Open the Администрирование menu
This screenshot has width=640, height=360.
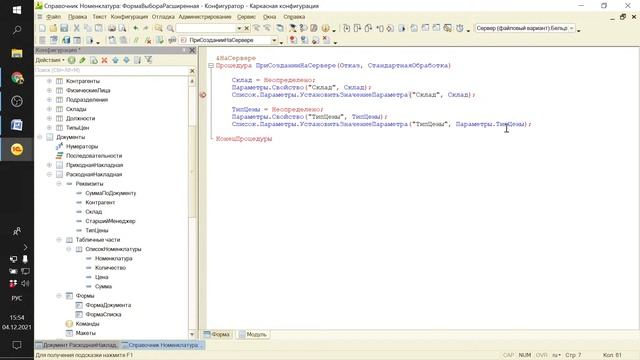point(205,17)
